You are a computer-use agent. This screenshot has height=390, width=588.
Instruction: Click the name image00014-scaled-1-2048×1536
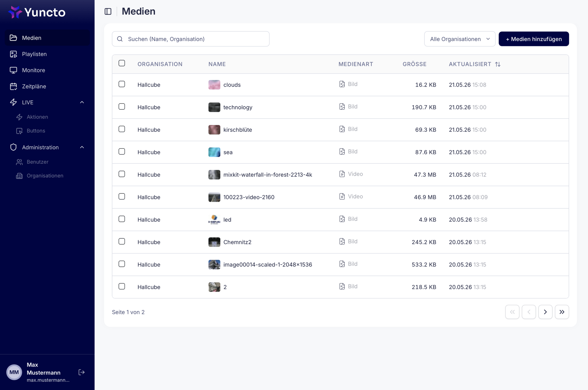pos(268,265)
